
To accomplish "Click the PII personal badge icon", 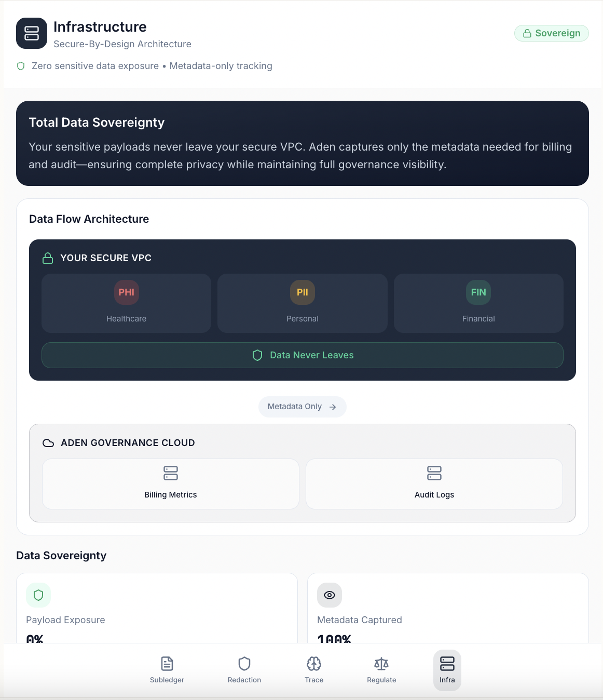I will pos(303,292).
